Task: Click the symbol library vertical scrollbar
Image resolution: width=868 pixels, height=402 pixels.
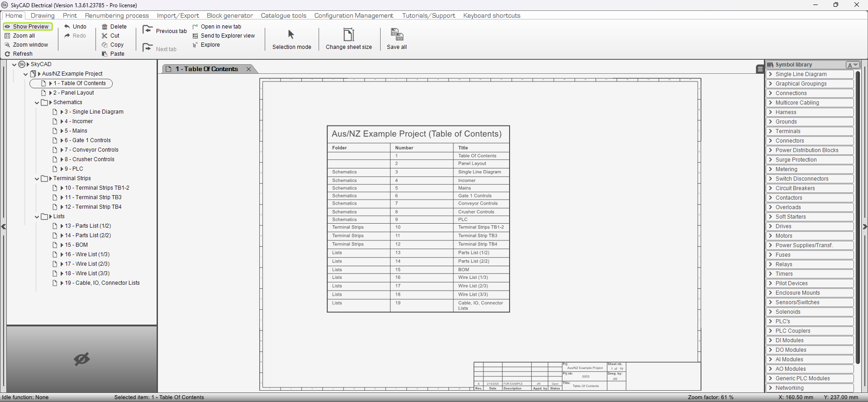Action: (858, 217)
